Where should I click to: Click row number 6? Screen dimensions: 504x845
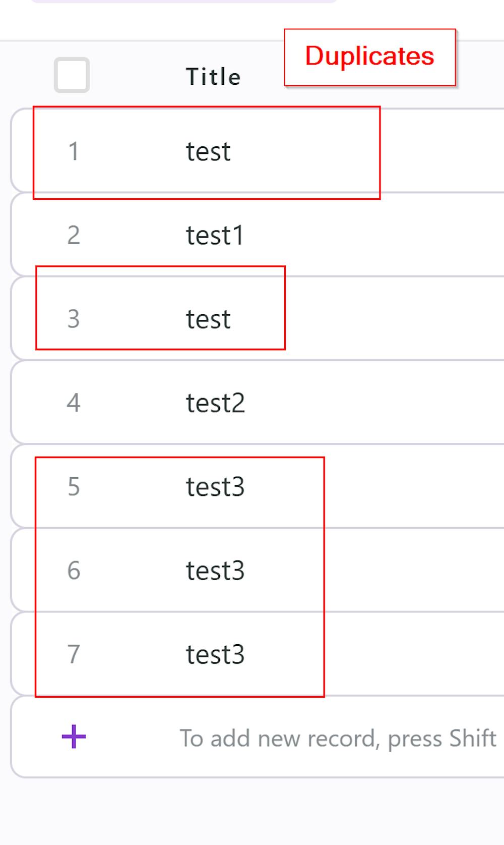pos(74,570)
